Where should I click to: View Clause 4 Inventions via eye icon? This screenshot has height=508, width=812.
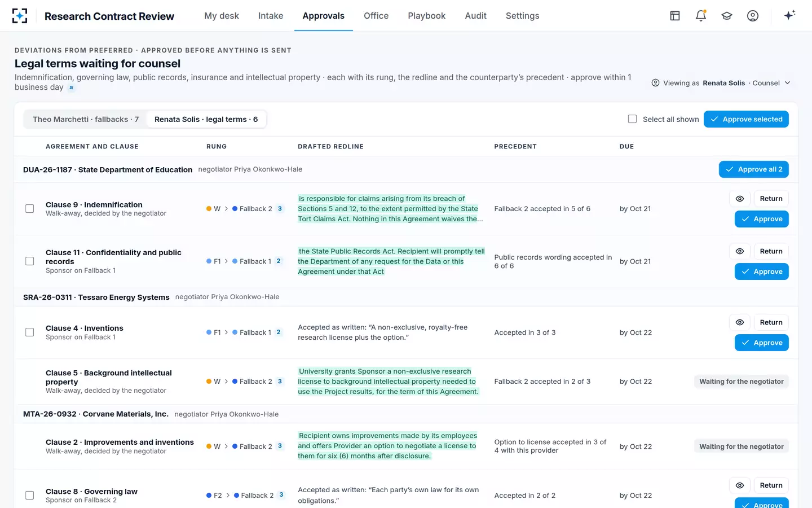[x=740, y=322]
